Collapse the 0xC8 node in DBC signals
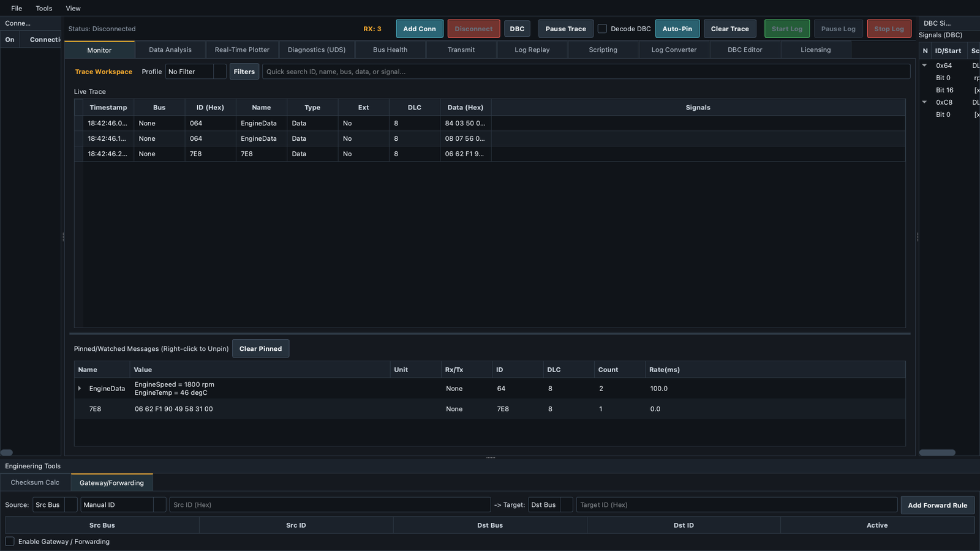 click(925, 102)
